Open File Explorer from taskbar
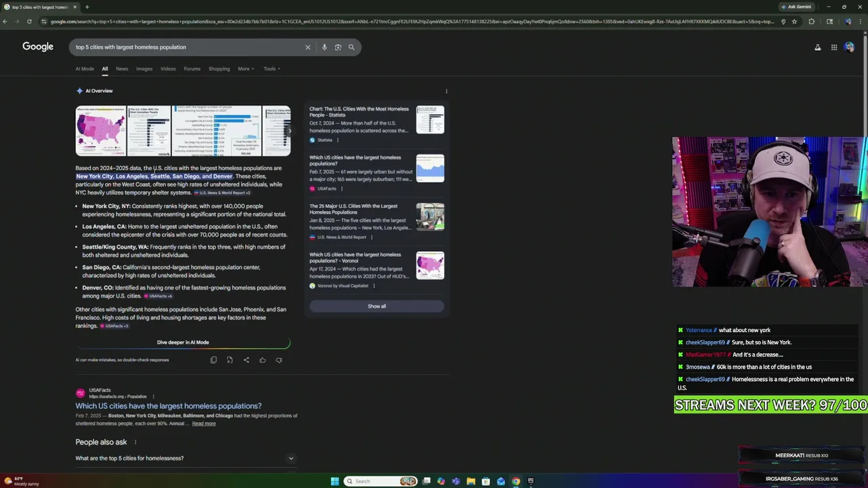 pyautogui.click(x=471, y=481)
